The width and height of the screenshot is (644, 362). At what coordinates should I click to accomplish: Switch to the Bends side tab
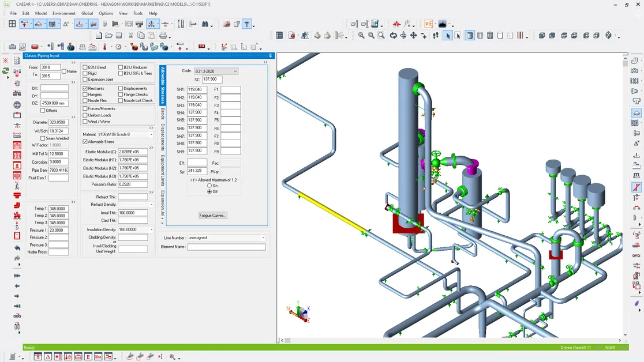[163, 114]
